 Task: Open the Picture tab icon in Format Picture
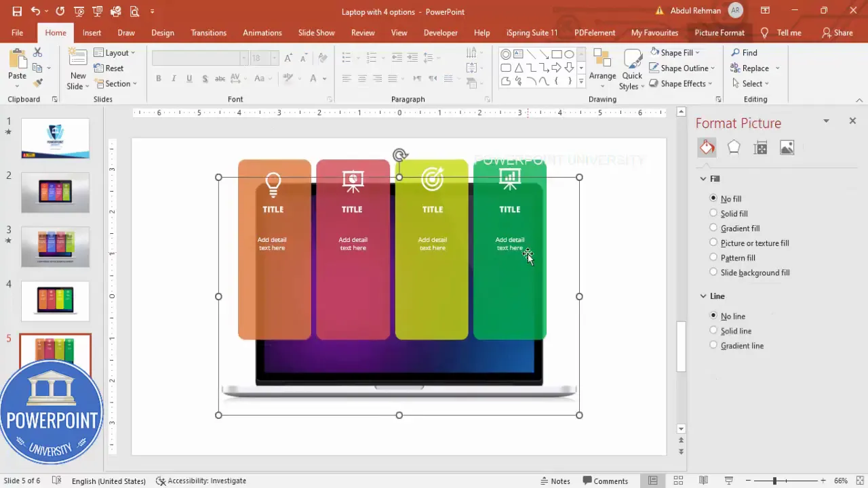[787, 147]
